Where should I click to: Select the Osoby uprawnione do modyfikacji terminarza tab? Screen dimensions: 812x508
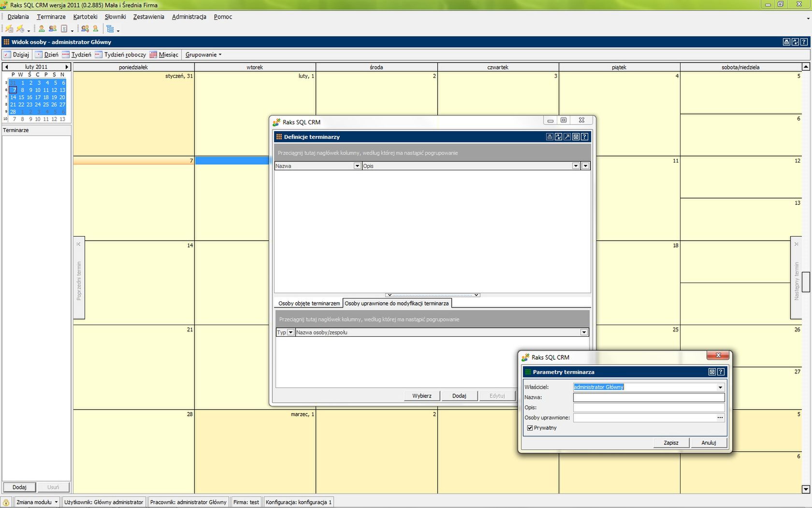point(397,303)
